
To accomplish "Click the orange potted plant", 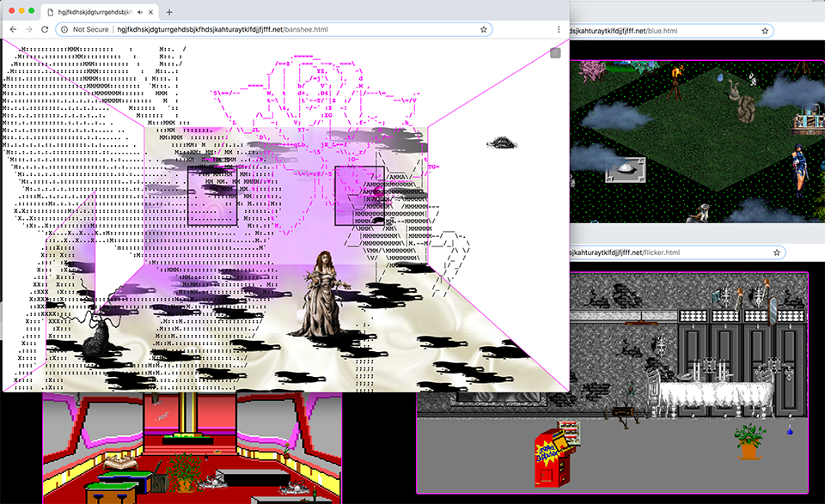I will pyautogui.click(x=749, y=441).
